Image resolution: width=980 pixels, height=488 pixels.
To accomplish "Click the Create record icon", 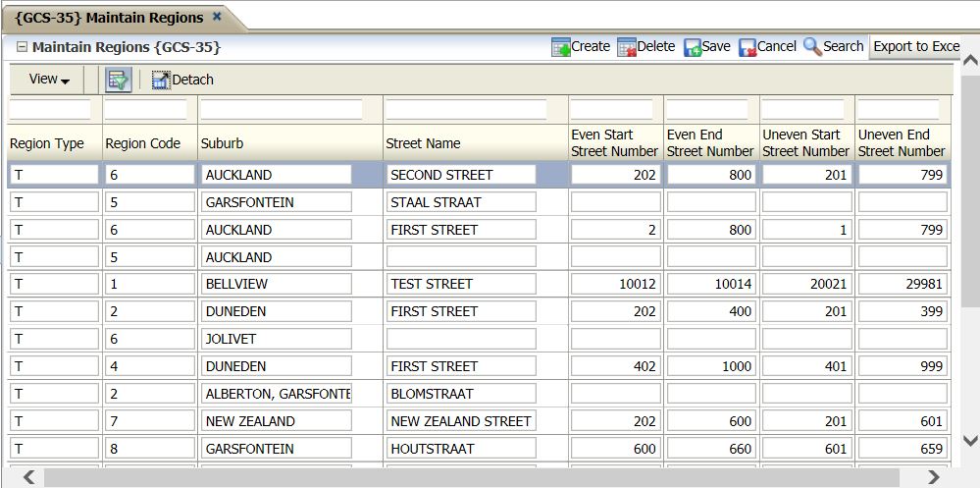I will (x=561, y=47).
